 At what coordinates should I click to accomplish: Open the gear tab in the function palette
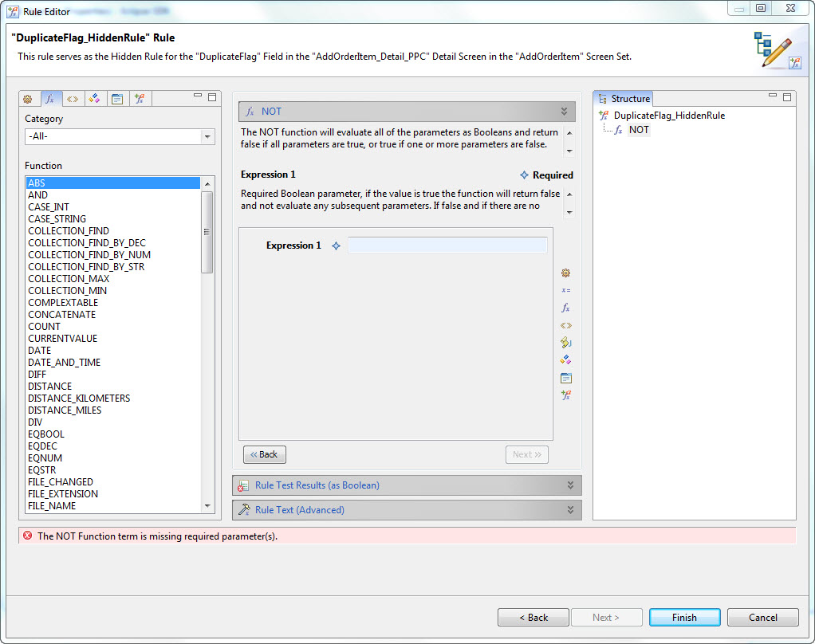28,99
